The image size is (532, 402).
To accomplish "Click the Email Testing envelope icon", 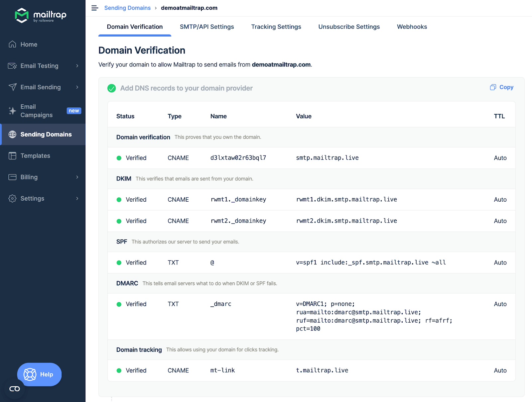I will (12, 66).
